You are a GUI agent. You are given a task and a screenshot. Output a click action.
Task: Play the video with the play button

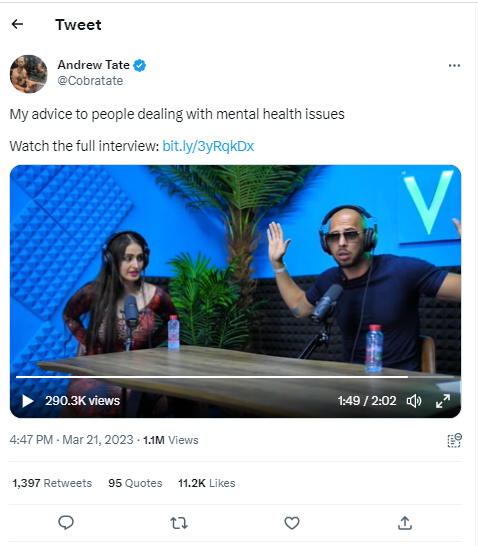pos(28,401)
